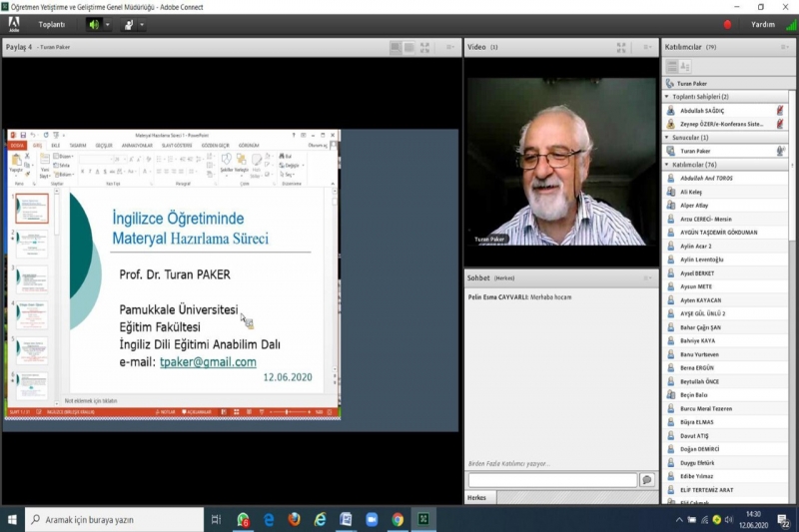Image resolution: width=799 pixels, height=532 pixels.
Task: Click the red recording indicator
Action: pyautogui.click(x=727, y=24)
